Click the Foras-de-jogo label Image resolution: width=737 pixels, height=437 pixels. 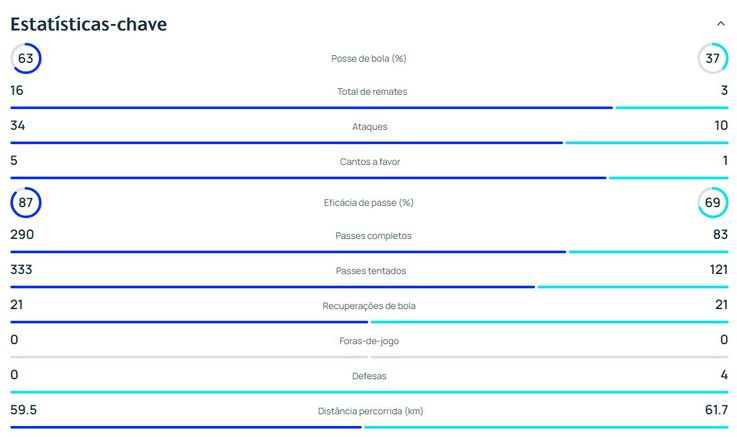click(368, 341)
